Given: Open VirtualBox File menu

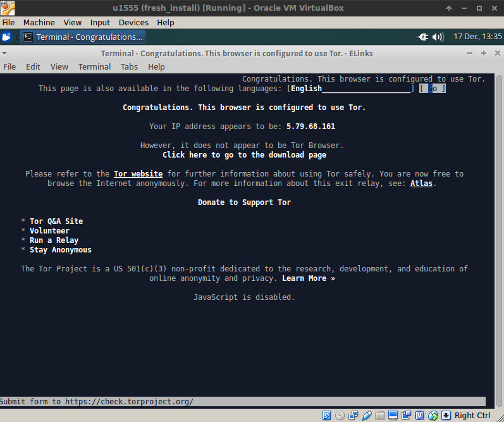Looking at the screenshot, I should (x=8, y=23).
